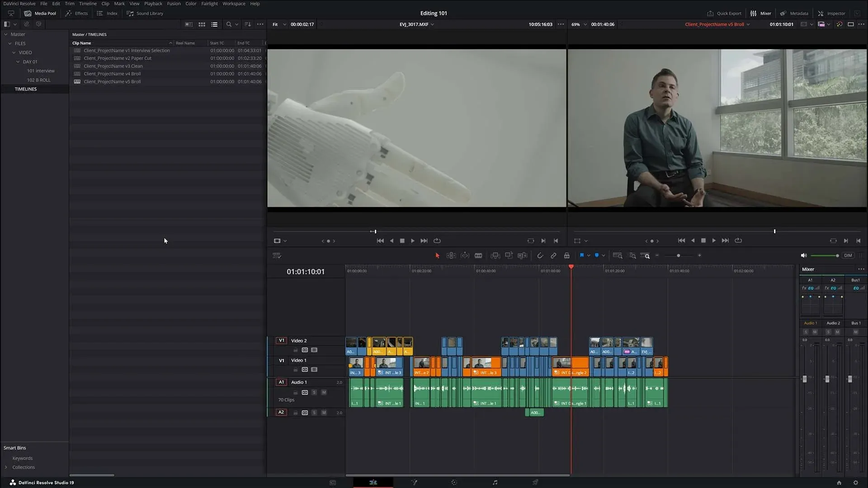
Task: Toggle the Position Lock padlock icon
Action: click(566, 256)
